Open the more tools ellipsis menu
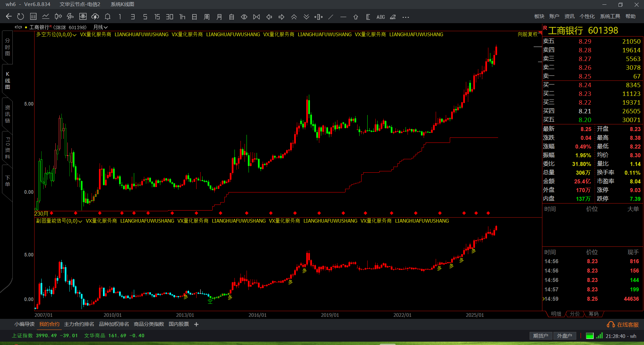Image resolution: width=644 pixels, height=345 pixels. click(x=406, y=17)
